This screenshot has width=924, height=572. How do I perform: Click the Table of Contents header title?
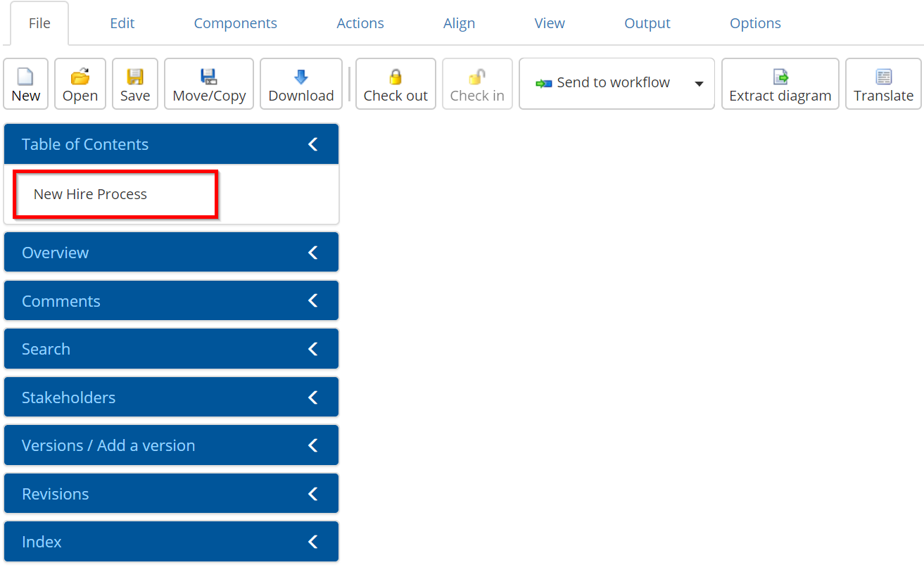[85, 144]
